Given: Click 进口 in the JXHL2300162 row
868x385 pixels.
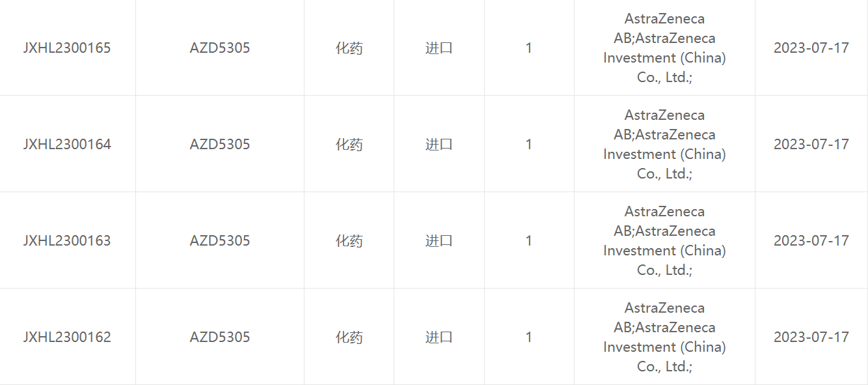Looking at the screenshot, I should (439, 337).
